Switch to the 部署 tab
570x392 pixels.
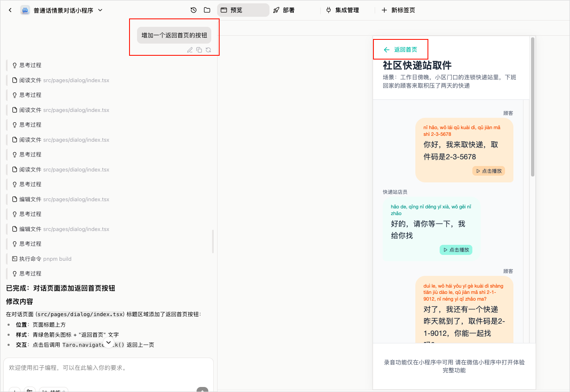pyautogui.click(x=284, y=10)
